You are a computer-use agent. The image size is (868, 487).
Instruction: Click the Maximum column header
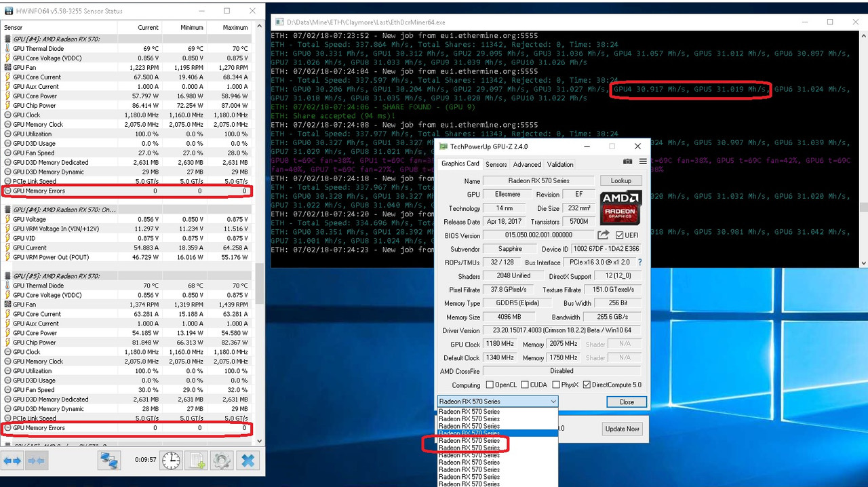click(229, 28)
